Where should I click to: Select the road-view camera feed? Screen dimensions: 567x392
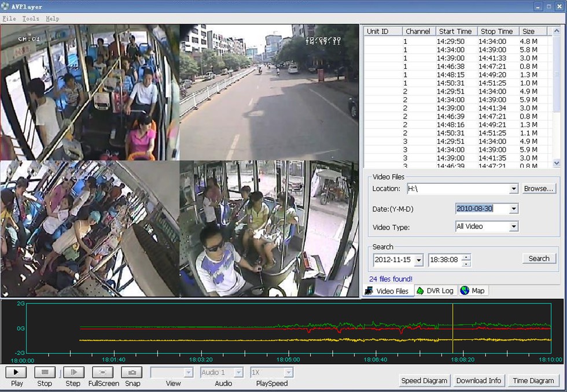(x=269, y=93)
